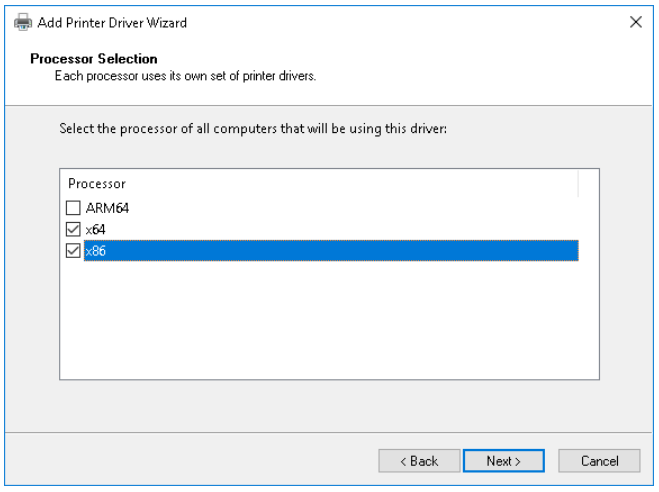Click the column header divider next to Processor
Viewport: 659px width, 492px height.
click(x=578, y=184)
